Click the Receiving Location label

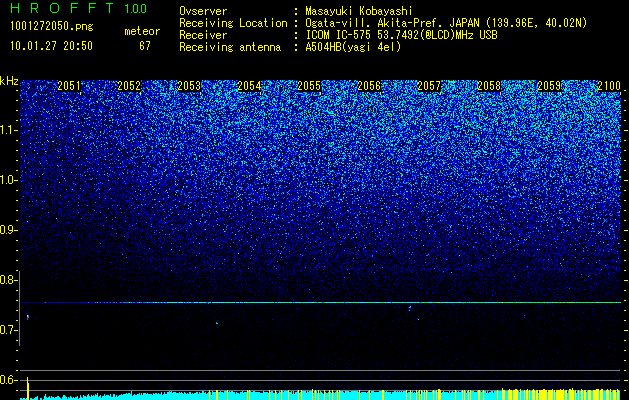tap(233, 23)
